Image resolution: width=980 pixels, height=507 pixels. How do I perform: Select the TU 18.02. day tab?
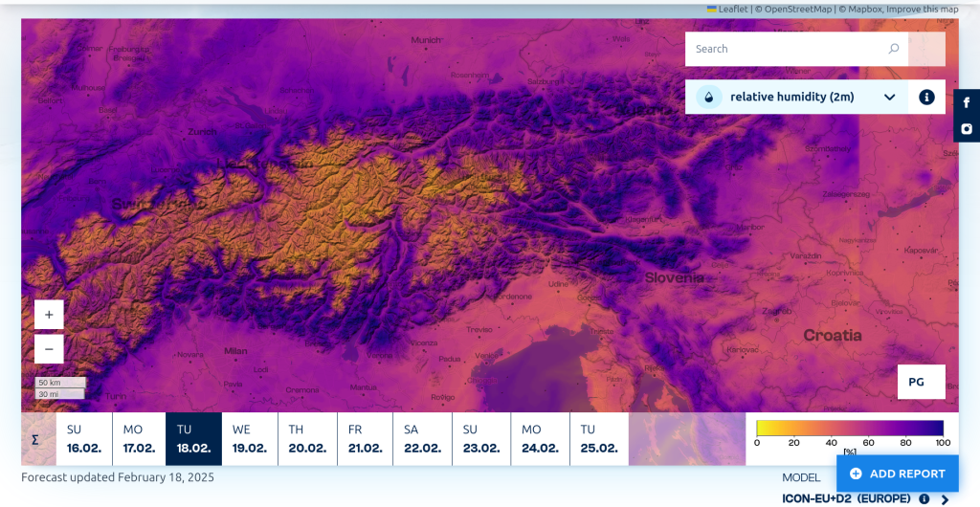click(x=193, y=439)
